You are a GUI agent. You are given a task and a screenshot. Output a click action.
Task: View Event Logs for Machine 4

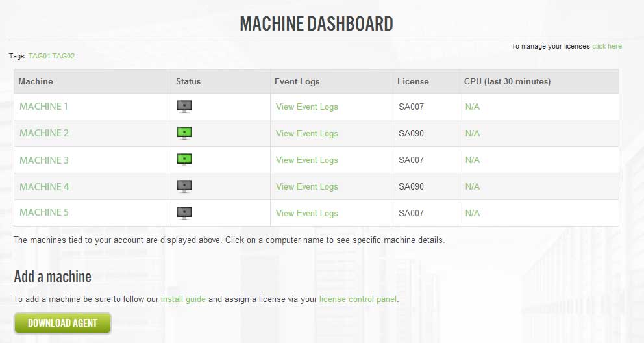click(307, 187)
